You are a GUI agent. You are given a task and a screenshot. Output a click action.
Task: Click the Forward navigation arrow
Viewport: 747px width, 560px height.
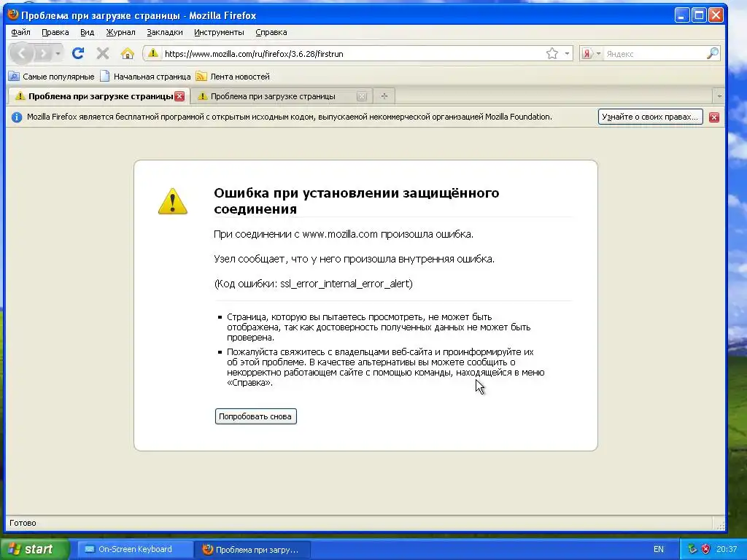click(43, 53)
